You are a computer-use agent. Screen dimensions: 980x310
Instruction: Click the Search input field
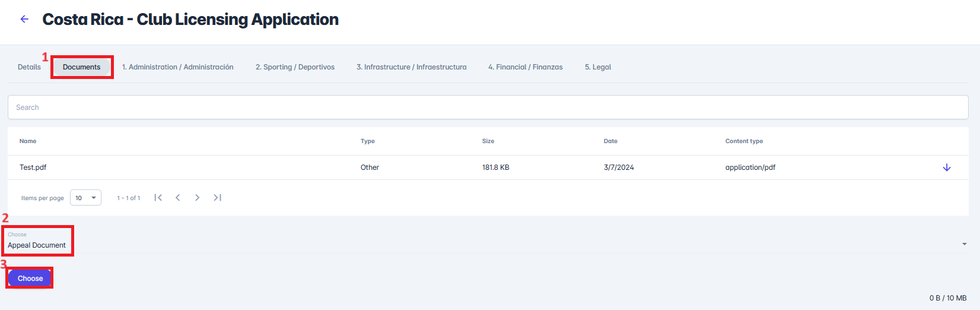click(488, 107)
